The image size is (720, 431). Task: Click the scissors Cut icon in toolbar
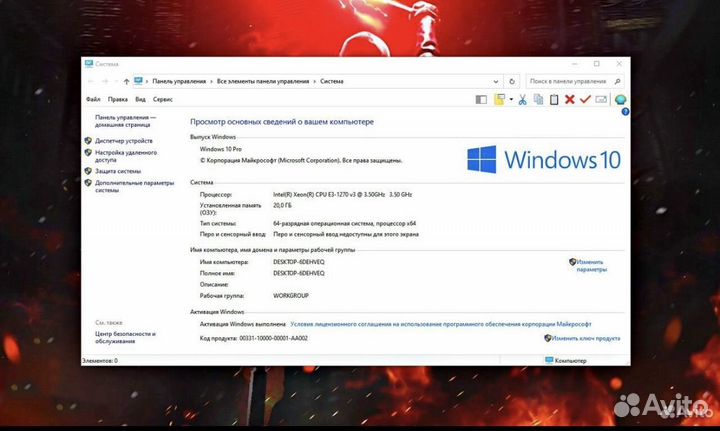pyautogui.click(x=524, y=99)
